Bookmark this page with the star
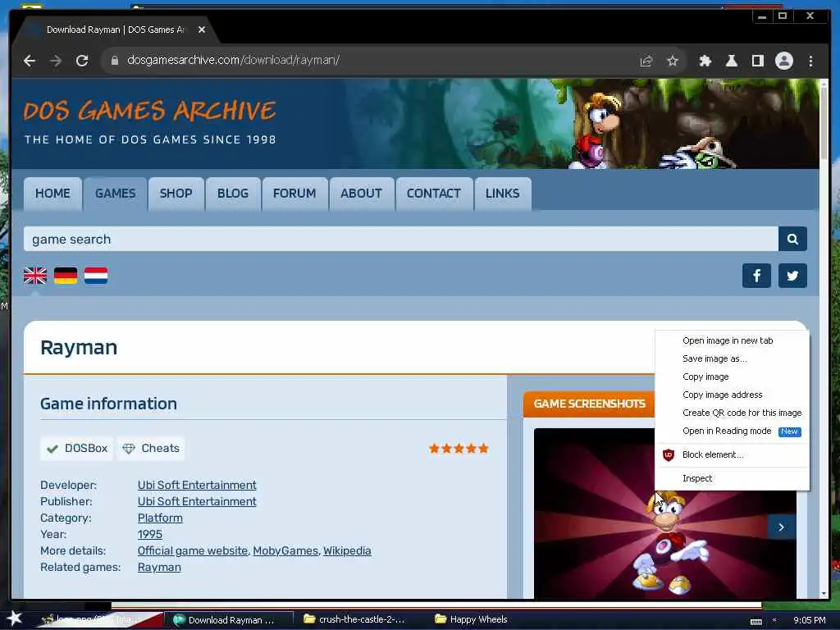The height and width of the screenshot is (630, 840). [673, 61]
